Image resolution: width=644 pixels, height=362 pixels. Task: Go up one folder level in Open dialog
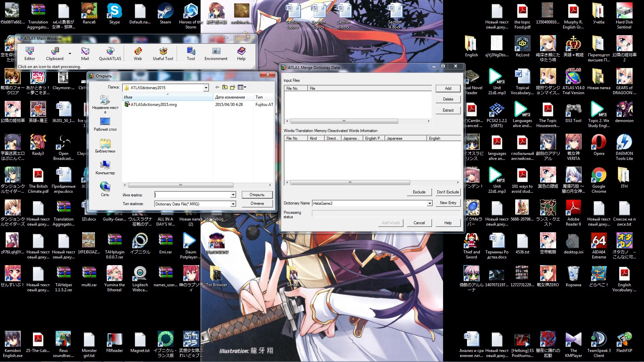coord(225,87)
